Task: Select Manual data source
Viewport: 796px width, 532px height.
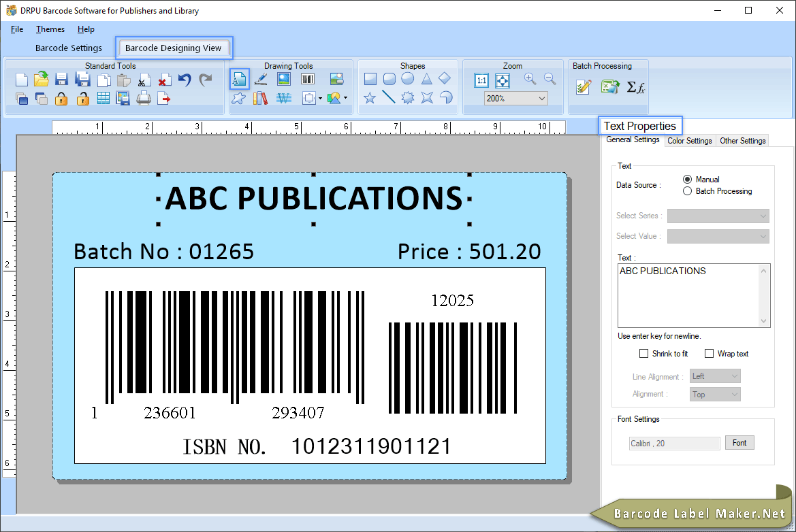Action: (x=687, y=179)
